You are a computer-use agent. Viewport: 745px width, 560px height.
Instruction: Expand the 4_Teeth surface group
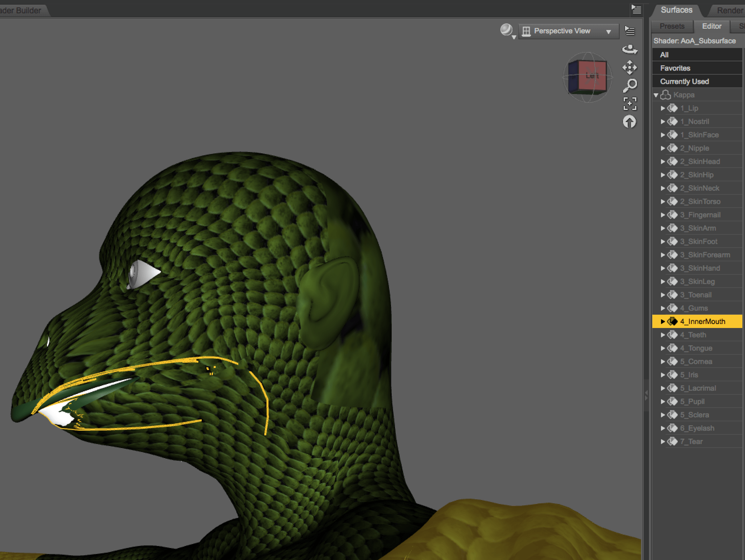tap(662, 335)
